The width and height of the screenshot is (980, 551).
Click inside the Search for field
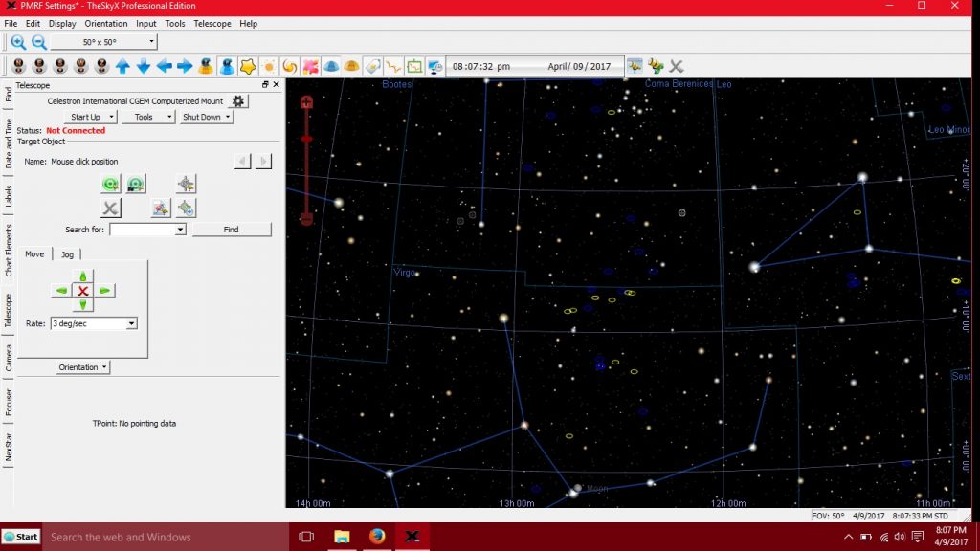pos(144,229)
